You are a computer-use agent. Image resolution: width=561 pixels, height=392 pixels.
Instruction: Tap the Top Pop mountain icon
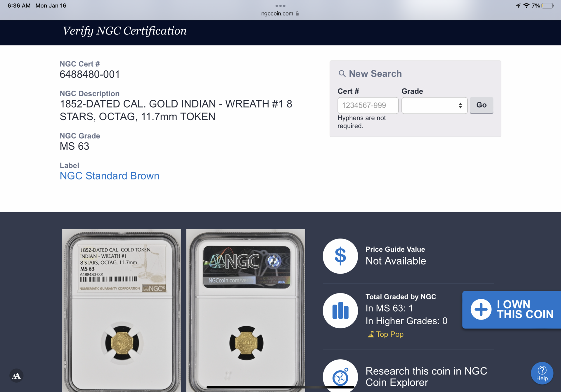(371, 334)
